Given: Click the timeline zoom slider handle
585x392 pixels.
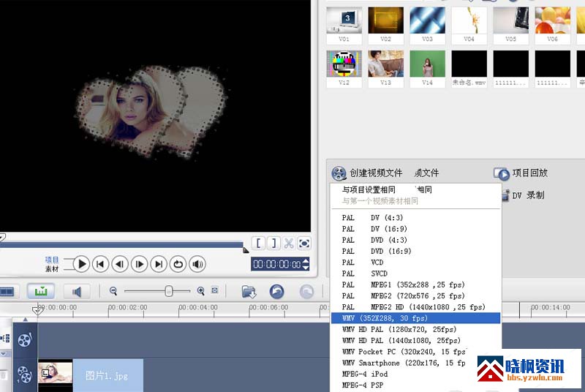Looking at the screenshot, I should (168, 291).
